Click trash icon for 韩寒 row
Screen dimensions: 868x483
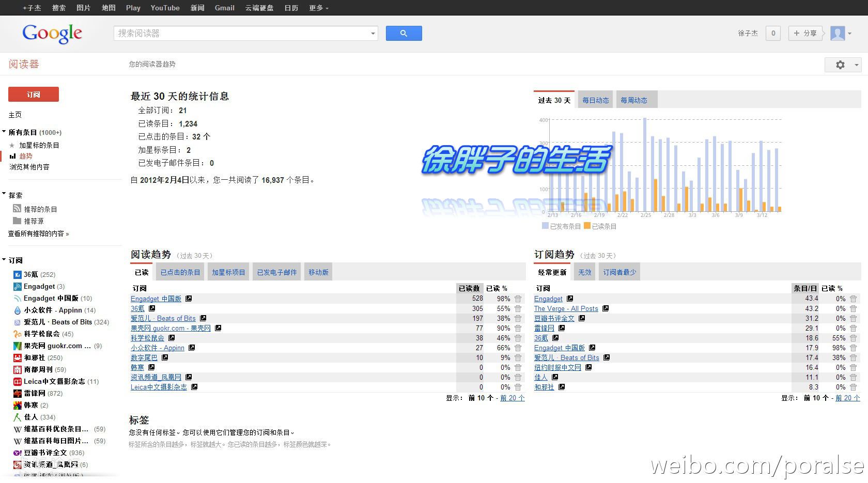(518, 367)
